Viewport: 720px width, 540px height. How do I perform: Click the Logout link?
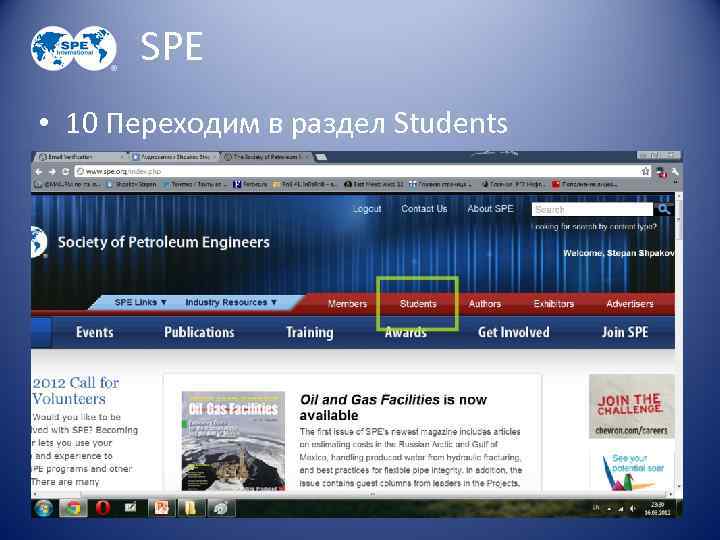pyautogui.click(x=367, y=209)
